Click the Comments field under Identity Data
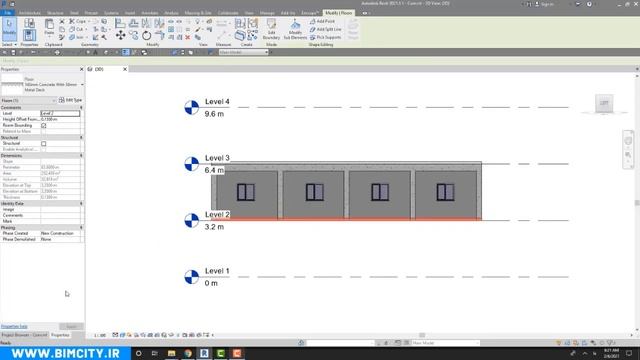640x360 pixels. tap(60, 215)
